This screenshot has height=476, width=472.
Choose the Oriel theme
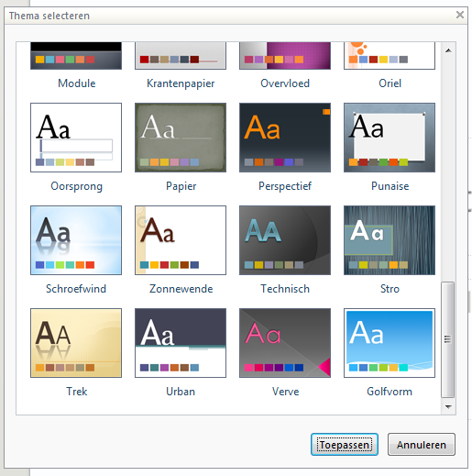click(x=390, y=56)
